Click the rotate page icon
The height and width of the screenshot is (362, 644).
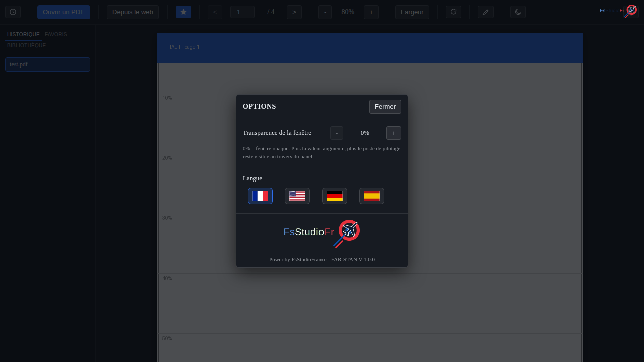[x=453, y=12]
